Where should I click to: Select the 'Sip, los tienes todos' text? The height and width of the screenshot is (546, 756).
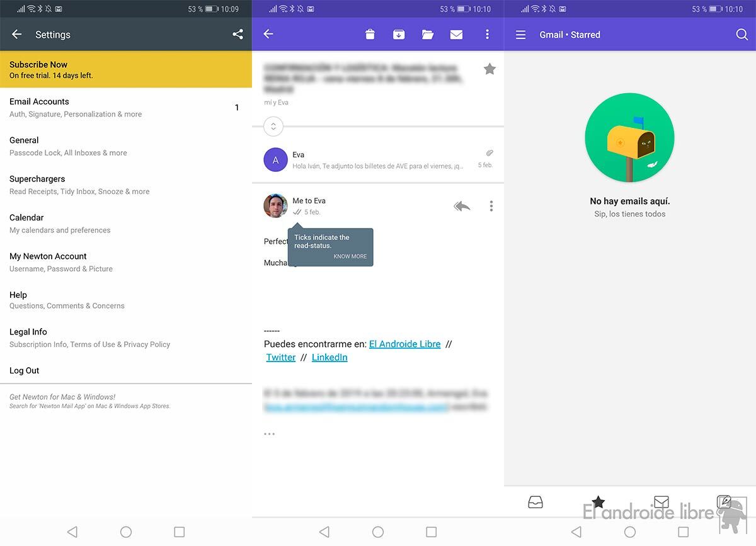pyautogui.click(x=630, y=214)
